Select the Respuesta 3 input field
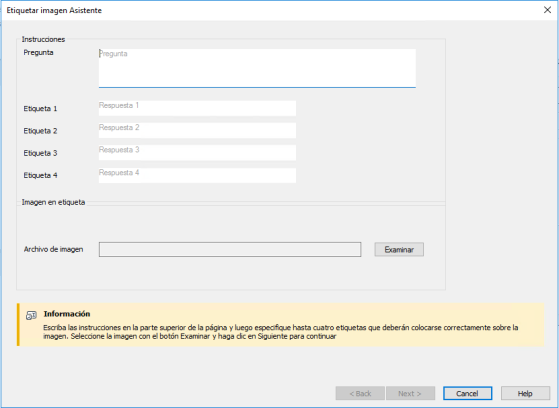The image size is (559, 408). click(x=197, y=153)
